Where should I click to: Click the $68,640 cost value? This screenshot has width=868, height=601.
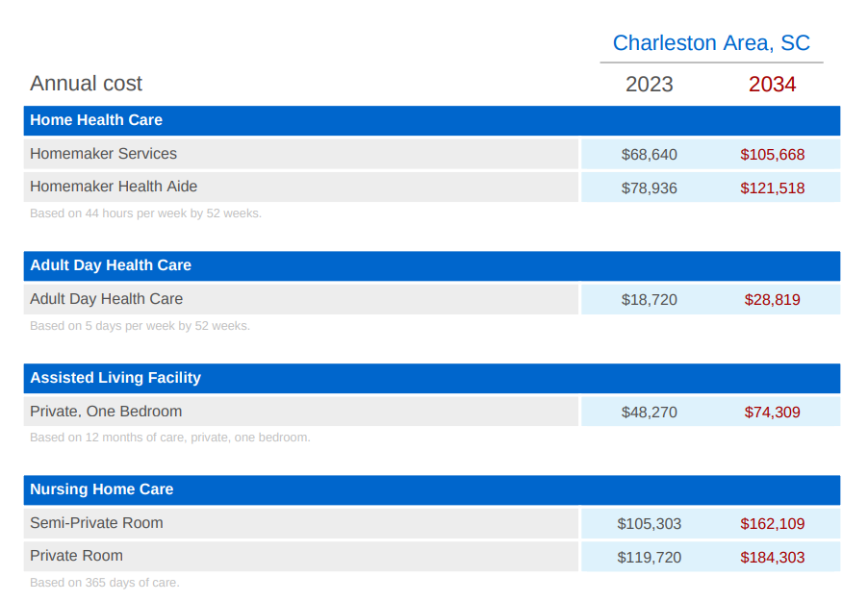pyautogui.click(x=650, y=155)
